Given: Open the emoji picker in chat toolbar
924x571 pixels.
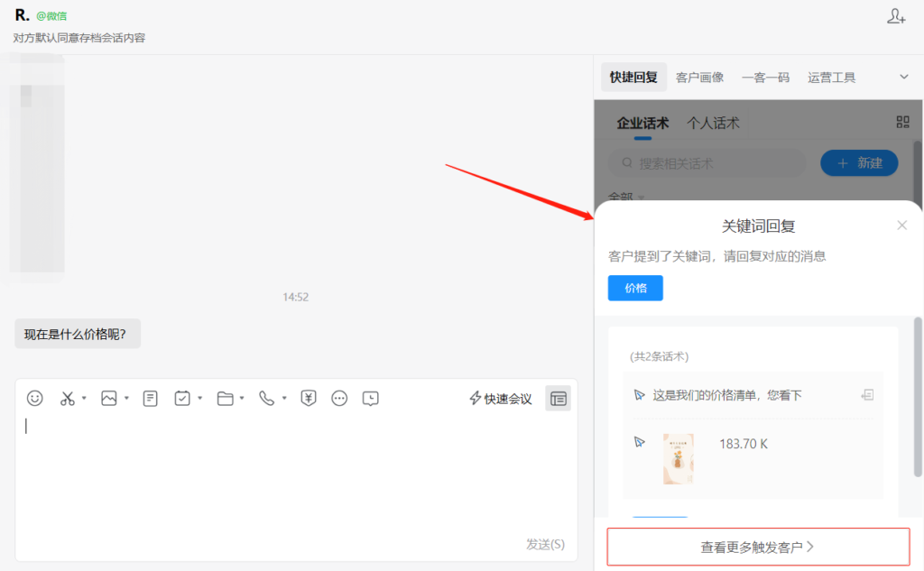Looking at the screenshot, I should click(35, 398).
